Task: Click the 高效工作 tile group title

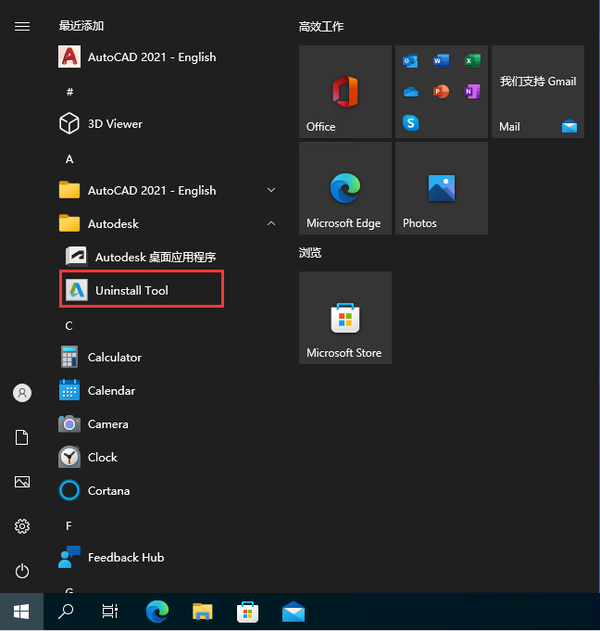Action: (321, 27)
